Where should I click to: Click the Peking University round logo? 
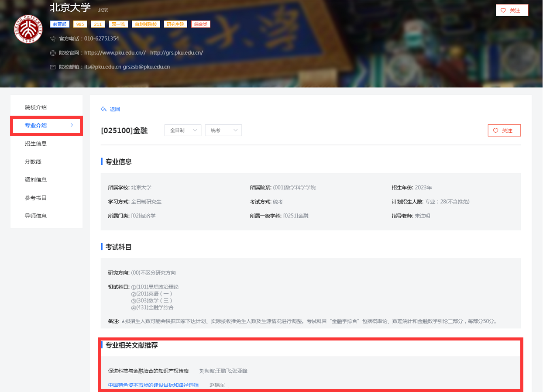point(28,29)
